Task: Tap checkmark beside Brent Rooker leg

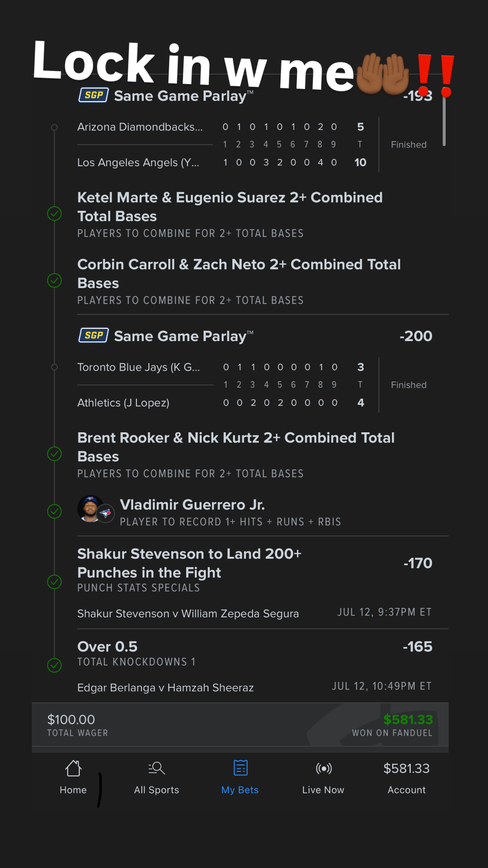Action: tap(54, 454)
